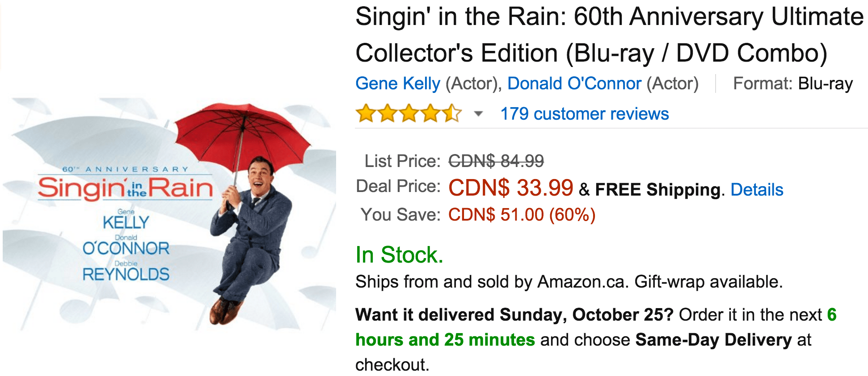Viewport: 868px width, 376px height.
Task: Click the You Save 60% savings text
Action: pos(521,215)
